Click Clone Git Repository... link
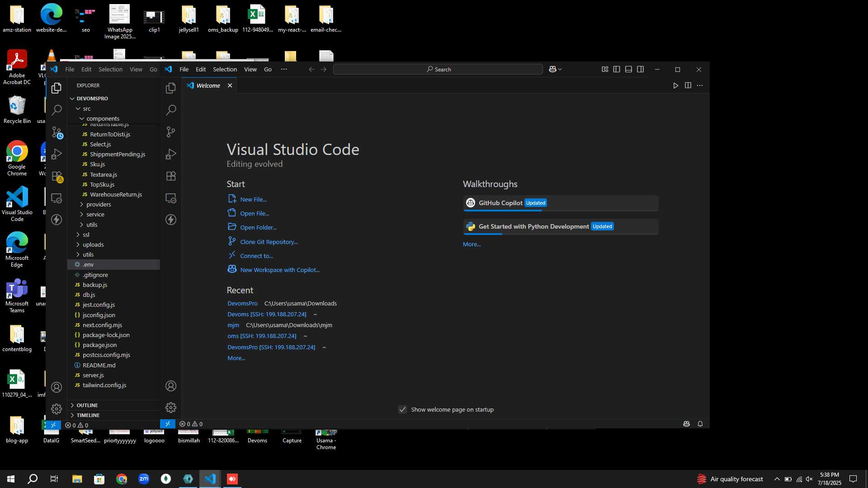Viewport: 868px width, 488px height. coord(269,242)
